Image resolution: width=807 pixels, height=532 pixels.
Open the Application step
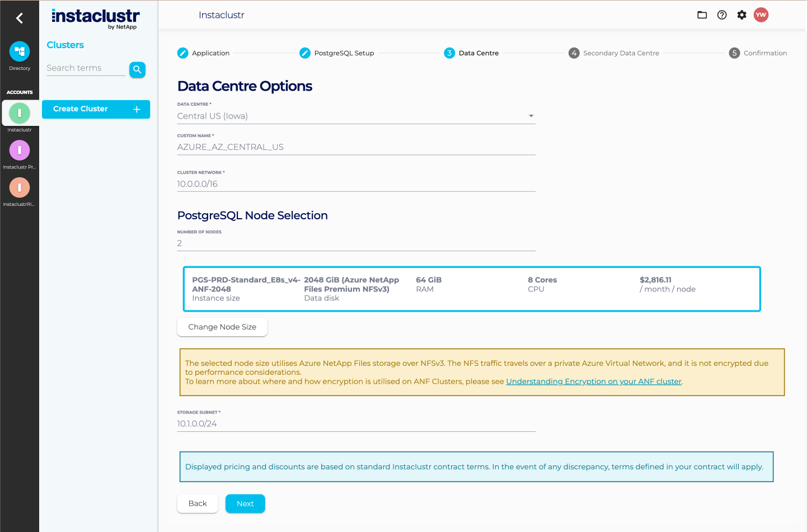(x=203, y=53)
